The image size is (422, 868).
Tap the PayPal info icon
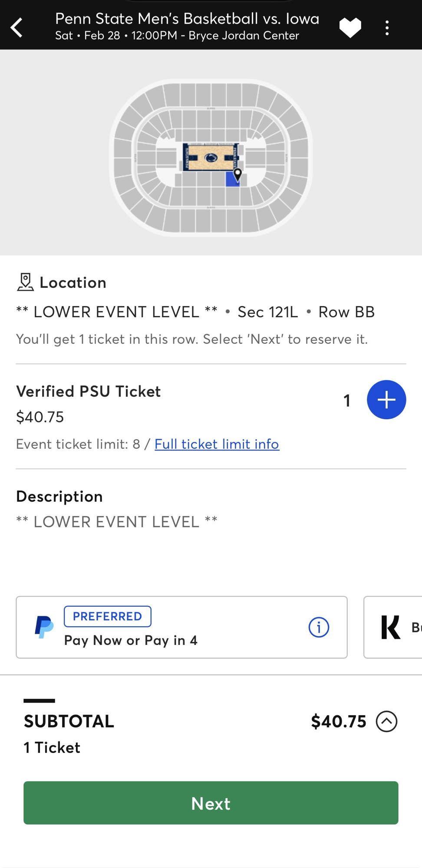tap(319, 627)
